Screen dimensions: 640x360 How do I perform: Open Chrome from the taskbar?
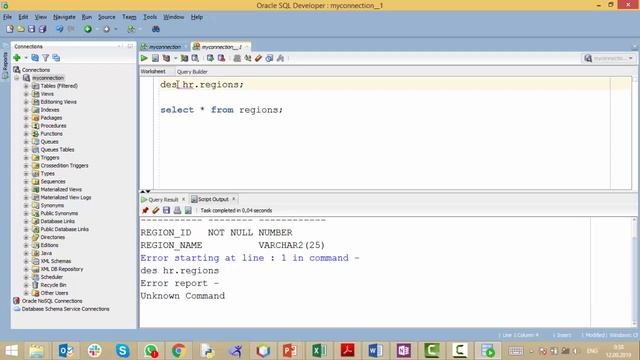(178, 351)
